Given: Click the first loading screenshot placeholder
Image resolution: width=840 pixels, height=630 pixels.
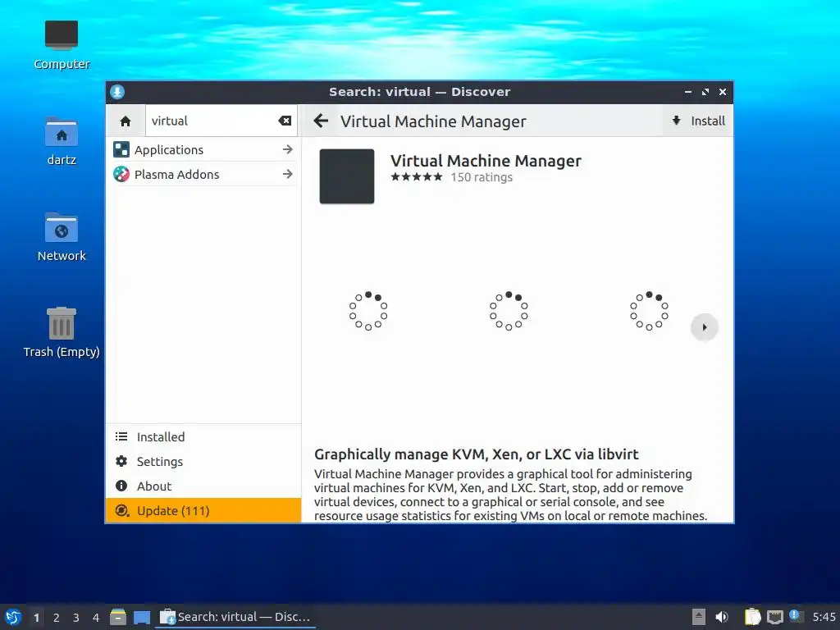Looking at the screenshot, I should point(368,311).
